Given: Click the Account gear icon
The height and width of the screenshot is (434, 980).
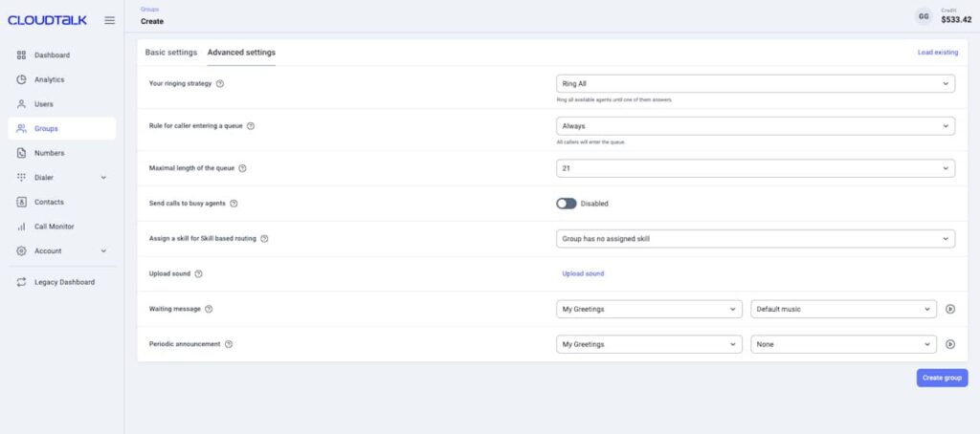Looking at the screenshot, I should (x=21, y=251).
